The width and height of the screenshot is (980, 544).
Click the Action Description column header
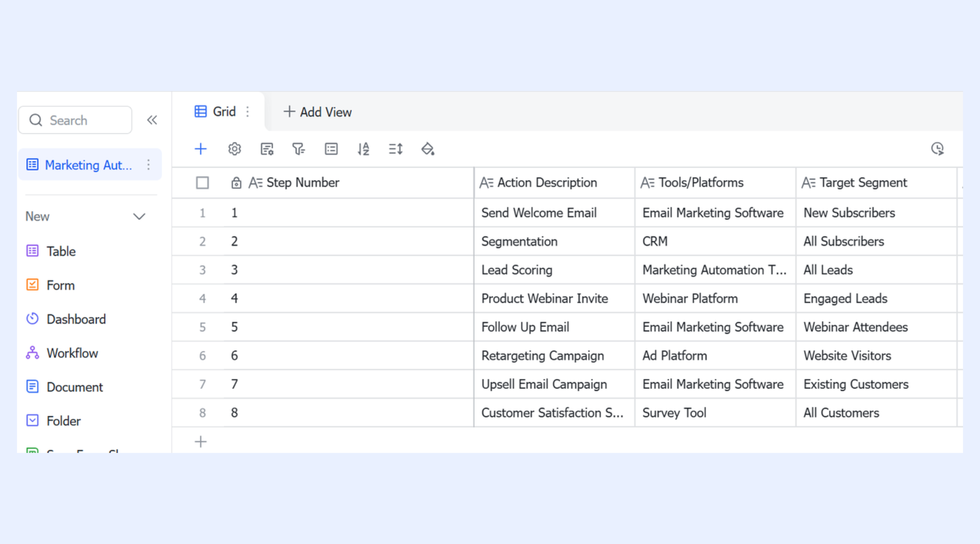554,183
